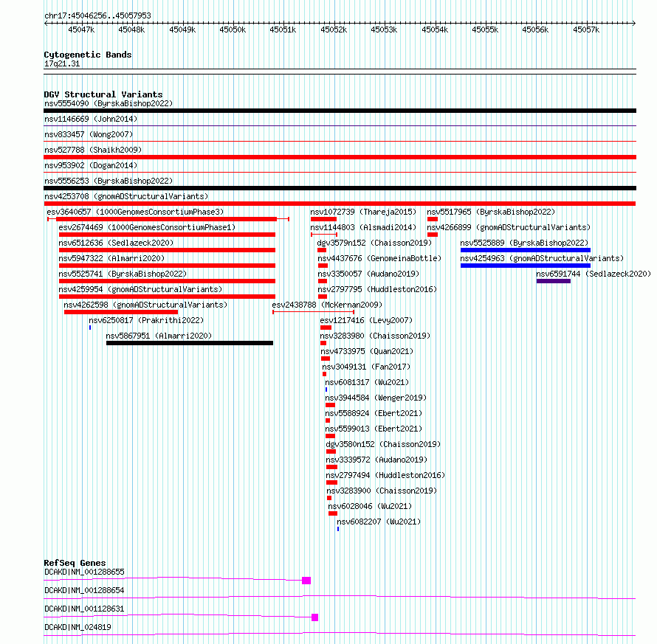Select esv2438788 (McKernan2009) label
Image resolution: width=657 pixels, height=644 pixels.
click(x=327, y=305)
